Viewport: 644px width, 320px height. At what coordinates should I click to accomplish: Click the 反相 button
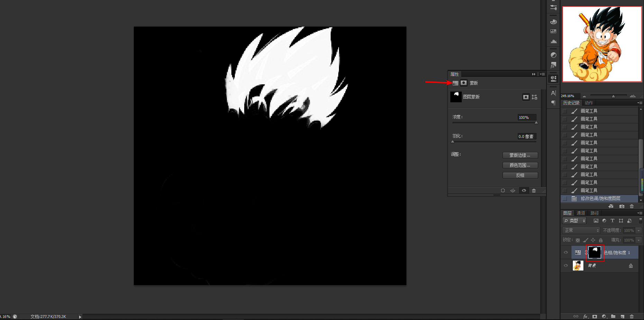520,176
